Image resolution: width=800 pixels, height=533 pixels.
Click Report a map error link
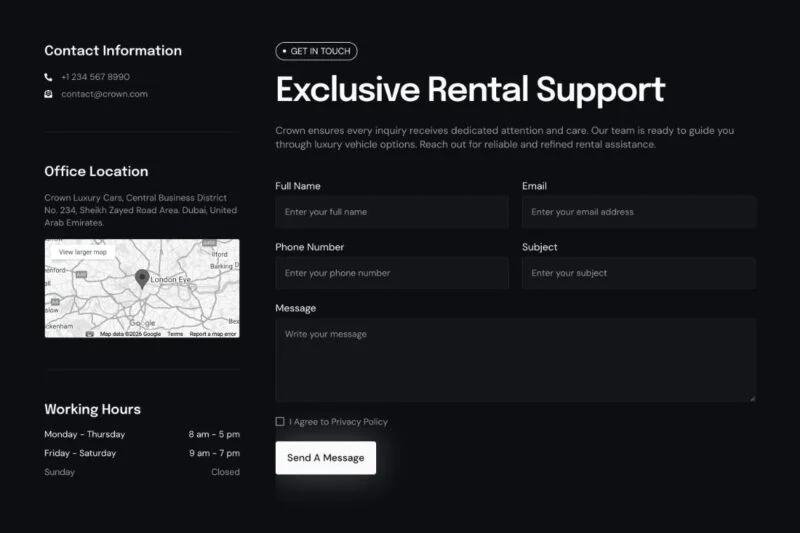click(213, 334)
